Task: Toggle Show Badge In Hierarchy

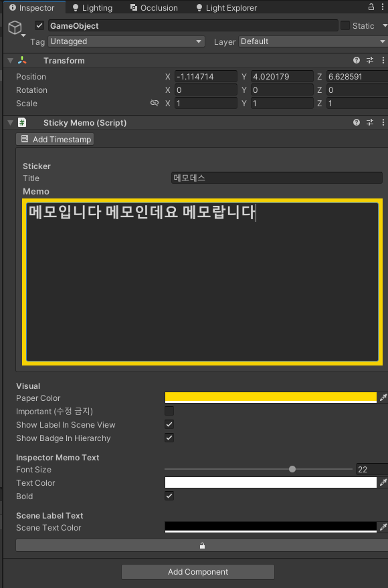Action: click(169, 438)
